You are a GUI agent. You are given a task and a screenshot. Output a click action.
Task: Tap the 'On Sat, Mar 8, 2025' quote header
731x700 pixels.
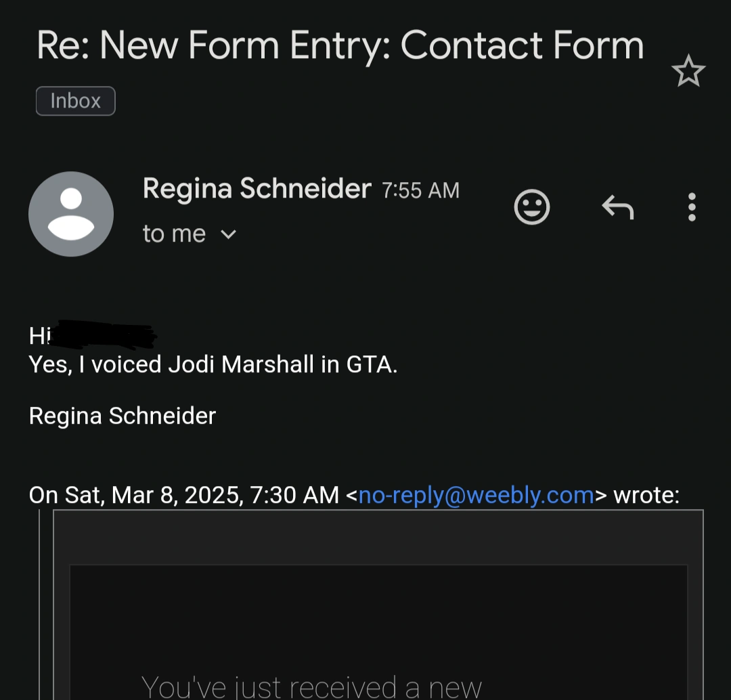[183, 495]
